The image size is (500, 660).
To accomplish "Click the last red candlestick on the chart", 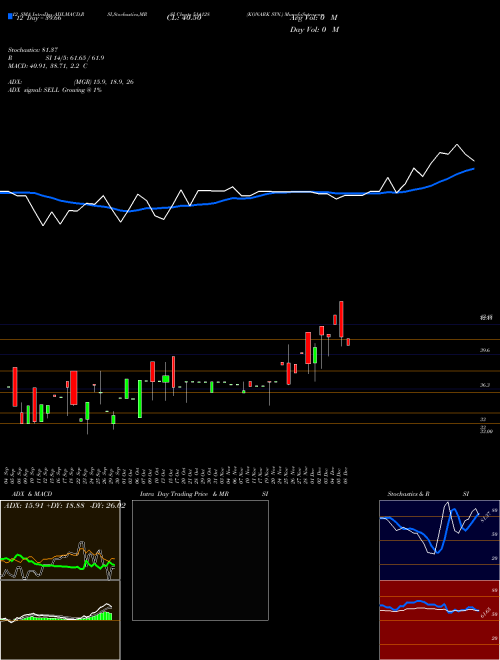I will pyautogui.click(x=348, y=342).
